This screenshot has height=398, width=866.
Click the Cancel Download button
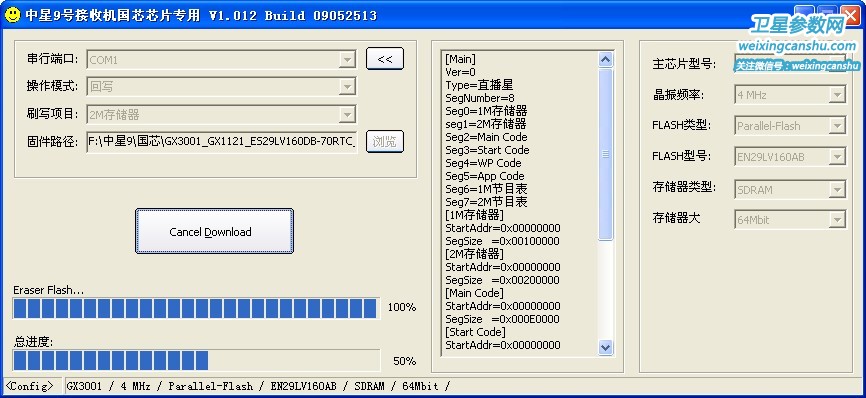pyautogui.click(x=214, y=231)
